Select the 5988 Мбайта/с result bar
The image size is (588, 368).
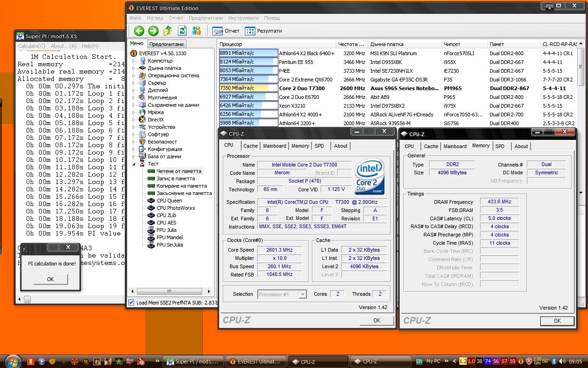tap(249, 123)
